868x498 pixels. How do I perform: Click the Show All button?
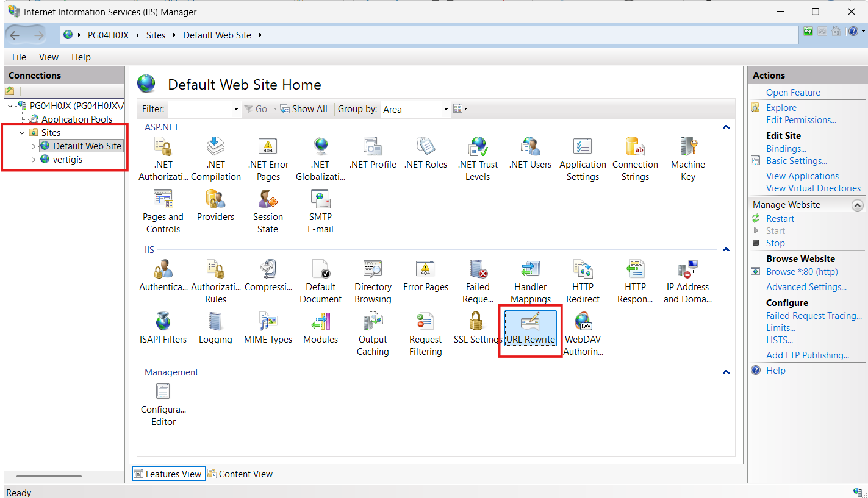304,109
